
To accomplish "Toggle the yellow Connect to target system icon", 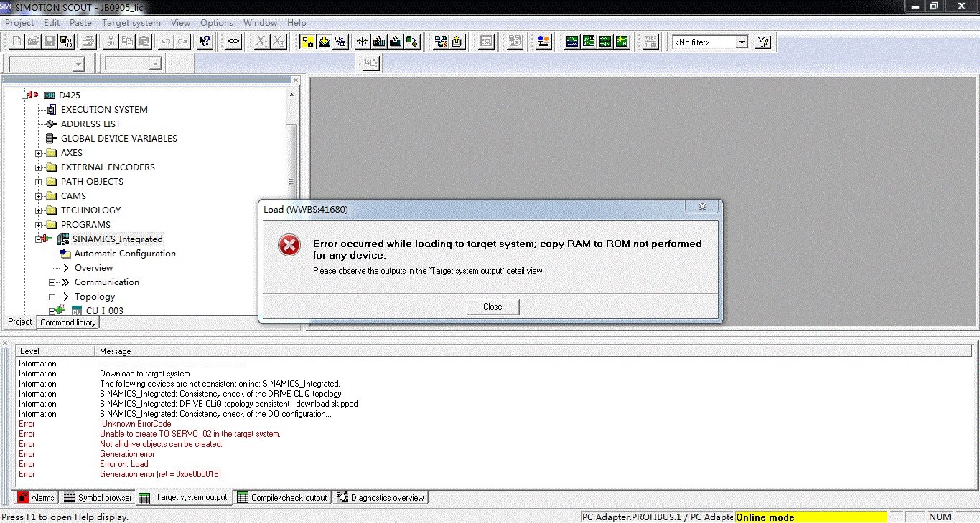I will pyautogui.click(x=308, y=42).
